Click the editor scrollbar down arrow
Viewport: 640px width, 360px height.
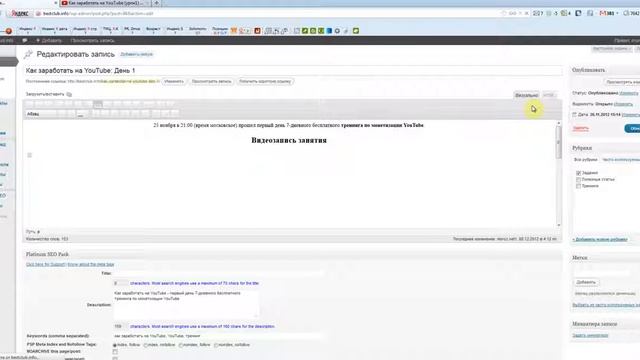pos(559,225)
